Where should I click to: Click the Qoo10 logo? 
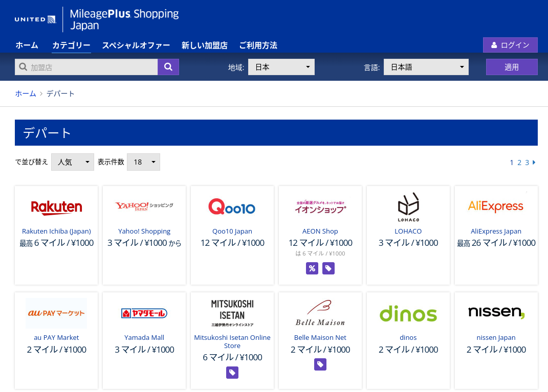pyautogui.click(x=232, y=206)
